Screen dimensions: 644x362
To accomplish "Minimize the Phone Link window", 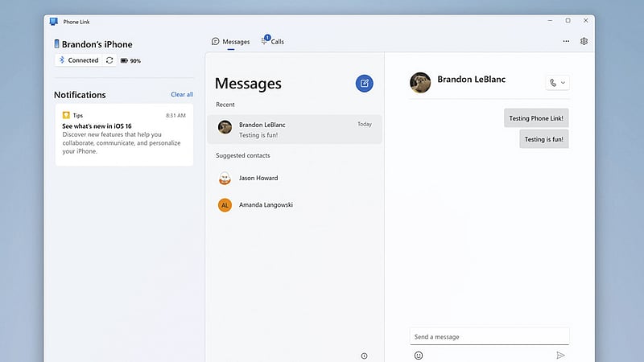I will [550, 21].
